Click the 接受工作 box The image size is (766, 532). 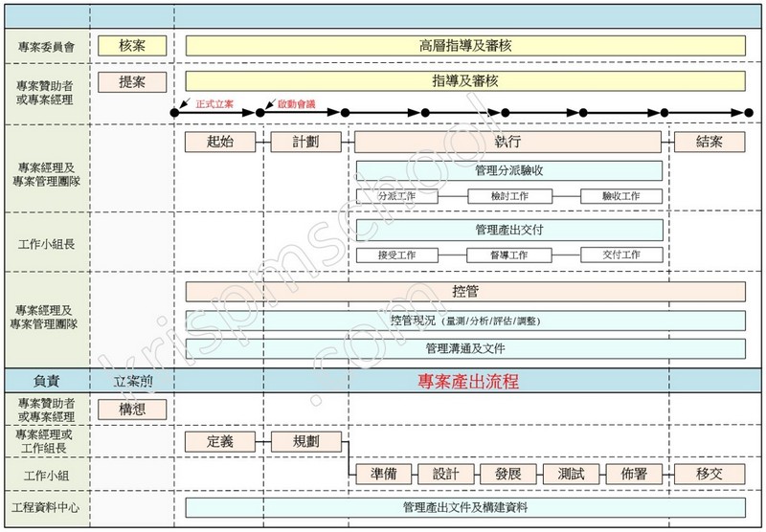396,255
